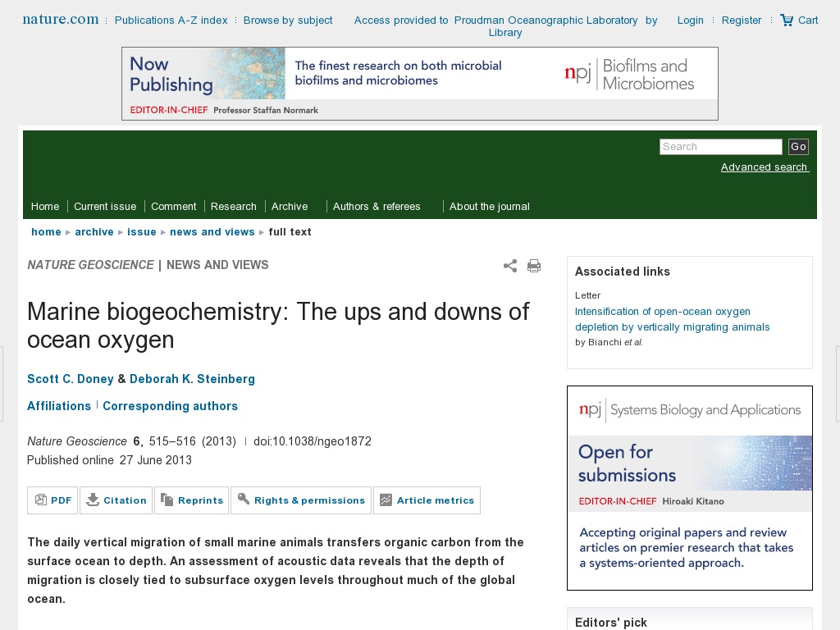Screen dimensions: 840x630
Task: Go to issue breadcrumb link
Action: point(141,232)
